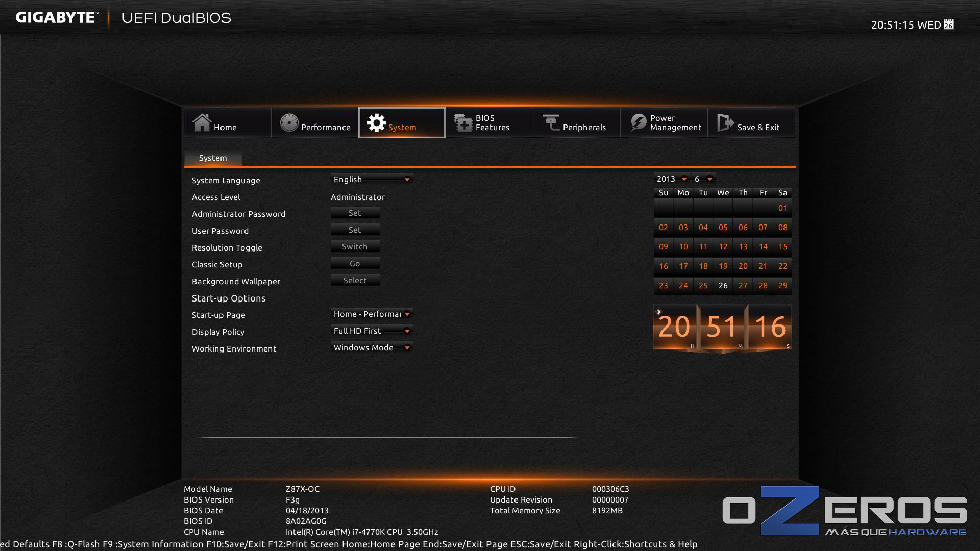Switch to the Performance tab
This screenshot has width=980, height=551.
[315, 122]
